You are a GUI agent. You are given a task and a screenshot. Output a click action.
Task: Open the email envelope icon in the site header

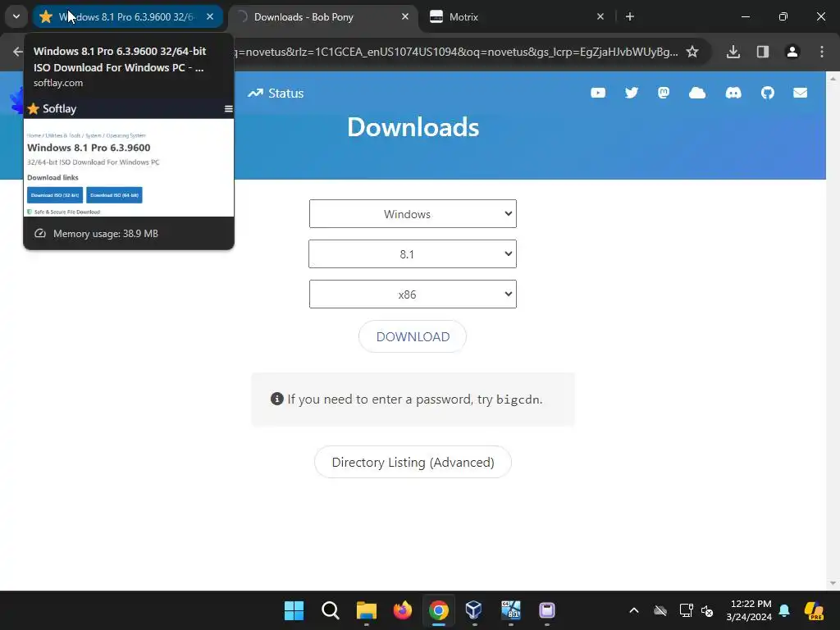click(800, 94)
